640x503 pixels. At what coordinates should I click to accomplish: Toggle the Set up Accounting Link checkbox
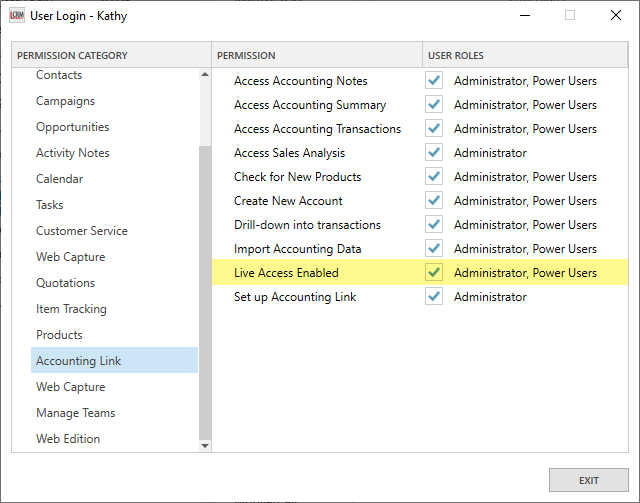433,297
